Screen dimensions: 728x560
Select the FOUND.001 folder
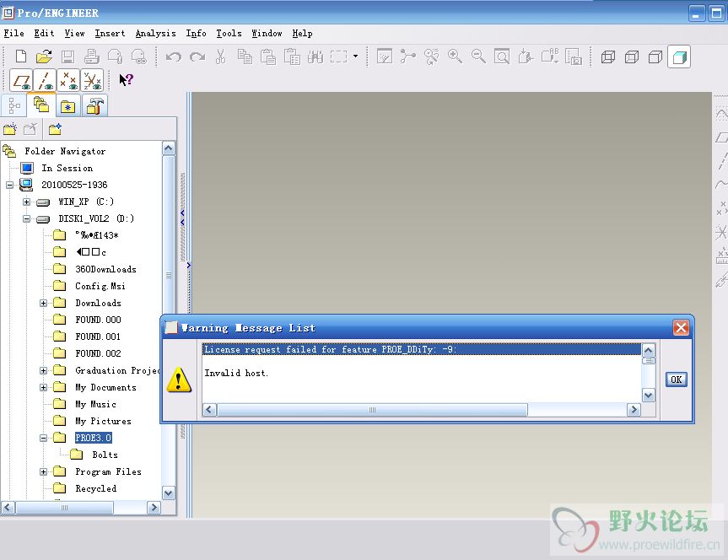(98, 337)
